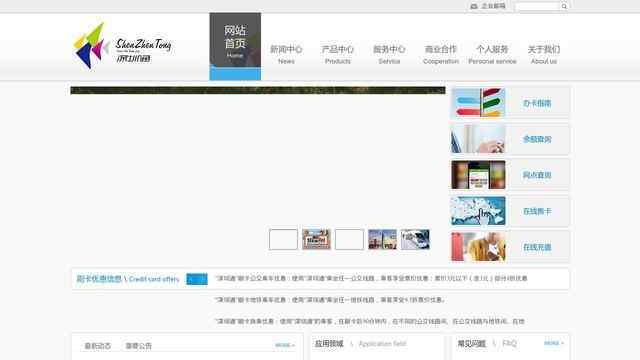Open the enterprise mailbox (企业邮箱) link
Screen dimensions: 640x360
[493, 6]
